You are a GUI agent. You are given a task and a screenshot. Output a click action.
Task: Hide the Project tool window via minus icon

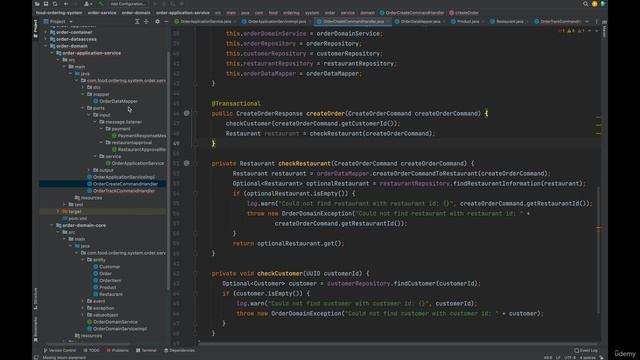166,21
